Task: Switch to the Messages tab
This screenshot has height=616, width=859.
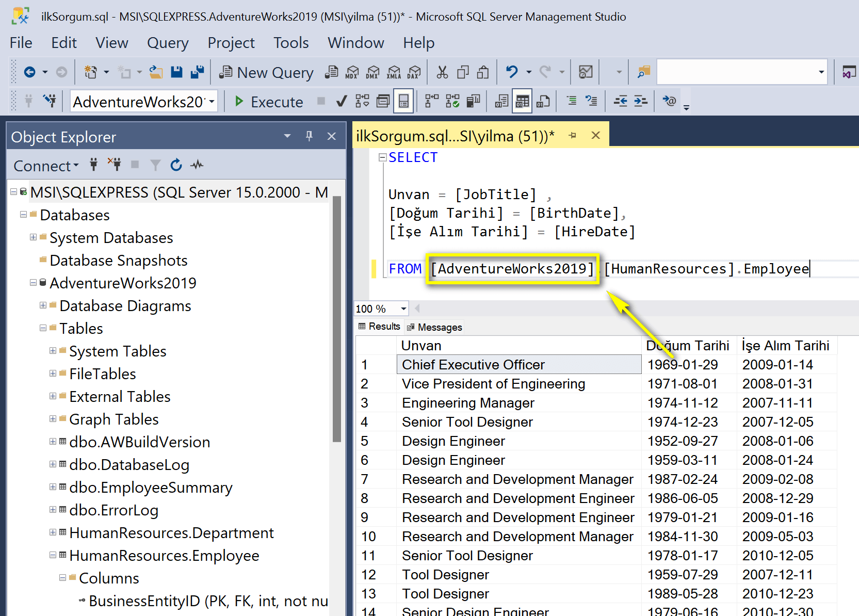Action: point(434,327)
